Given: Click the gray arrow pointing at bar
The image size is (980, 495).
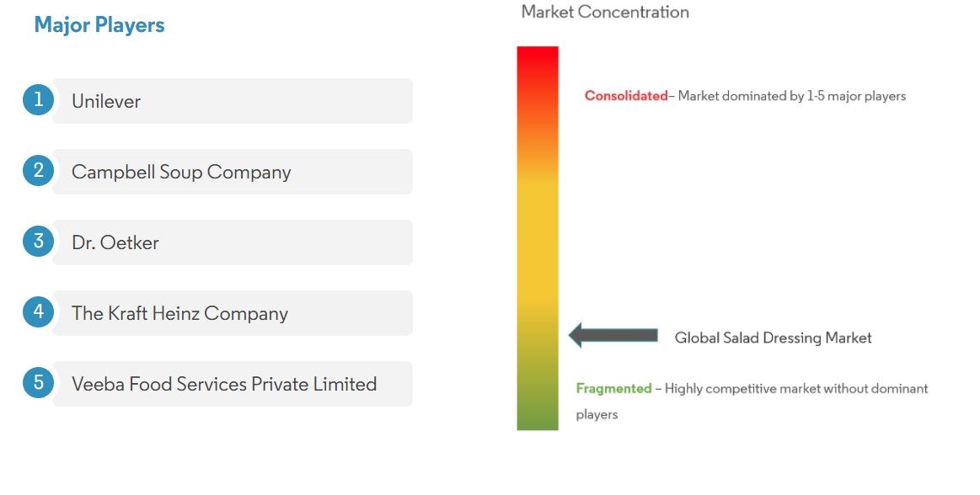Looking at the screenshot, I should tap(613, 335).
